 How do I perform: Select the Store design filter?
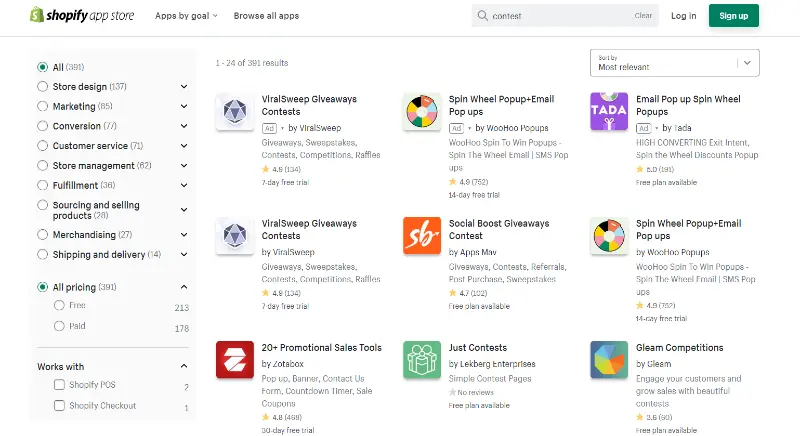pyautogui.click(x=42, y=87)
